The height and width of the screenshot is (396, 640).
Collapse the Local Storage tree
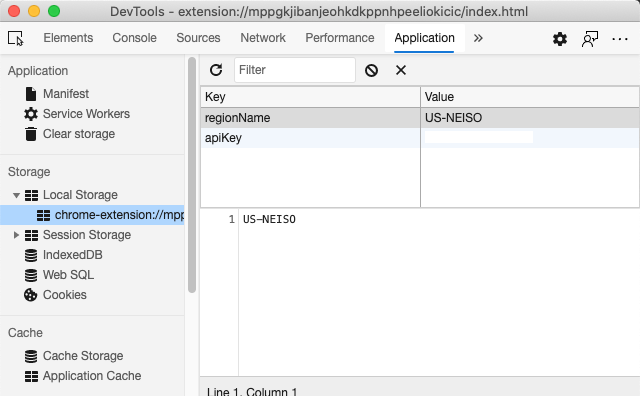tap(16, 195)
